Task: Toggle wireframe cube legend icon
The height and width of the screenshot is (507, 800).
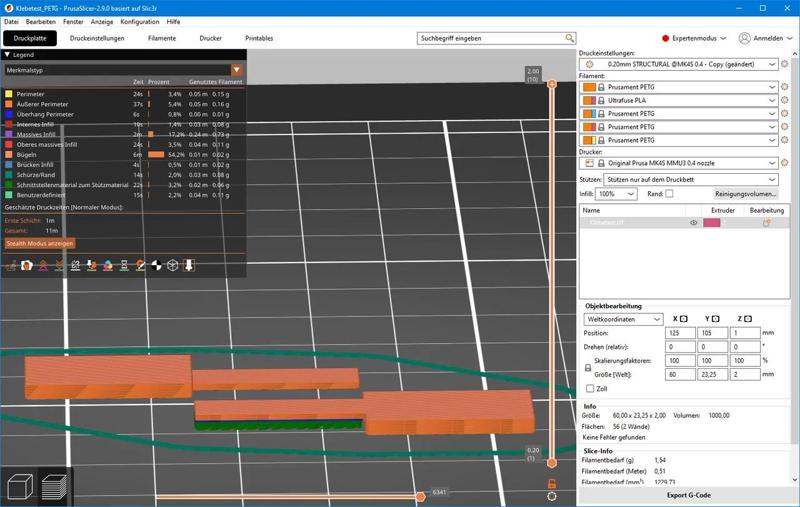Action: pyautogui.click(x=173, y=265)
